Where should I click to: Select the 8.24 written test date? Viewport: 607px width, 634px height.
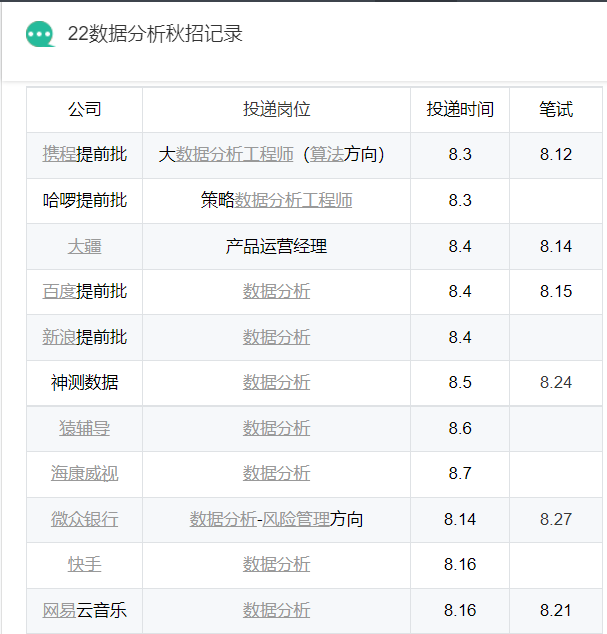556,382
